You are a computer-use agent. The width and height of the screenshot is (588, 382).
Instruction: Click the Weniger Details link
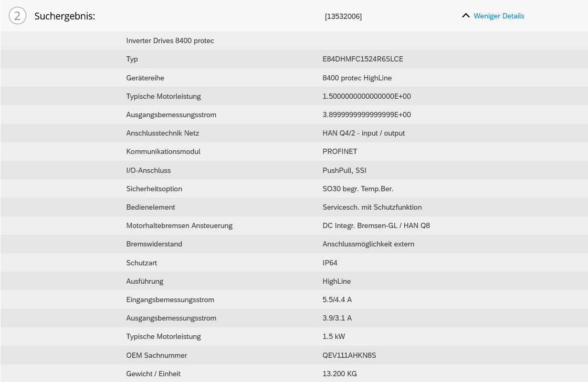point(499,16)
